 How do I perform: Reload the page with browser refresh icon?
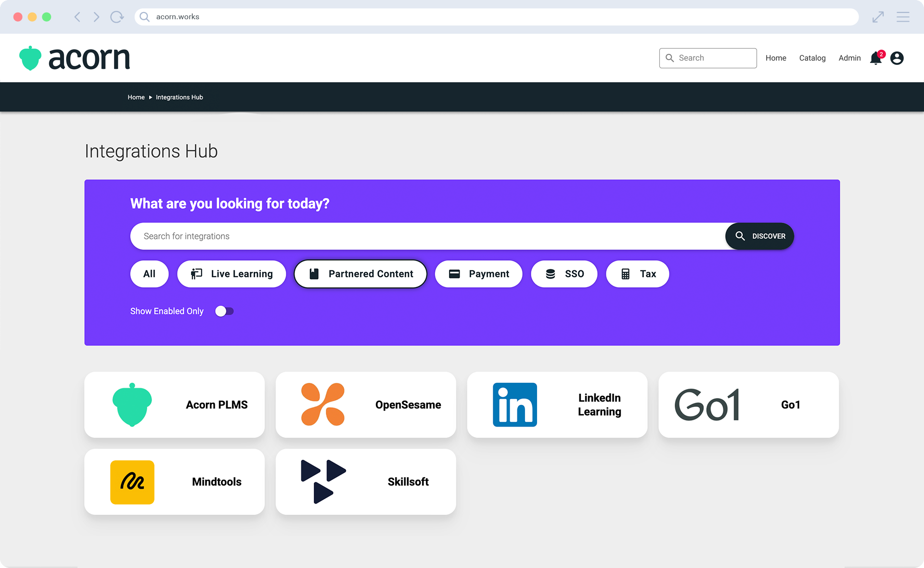coord(116,17)
